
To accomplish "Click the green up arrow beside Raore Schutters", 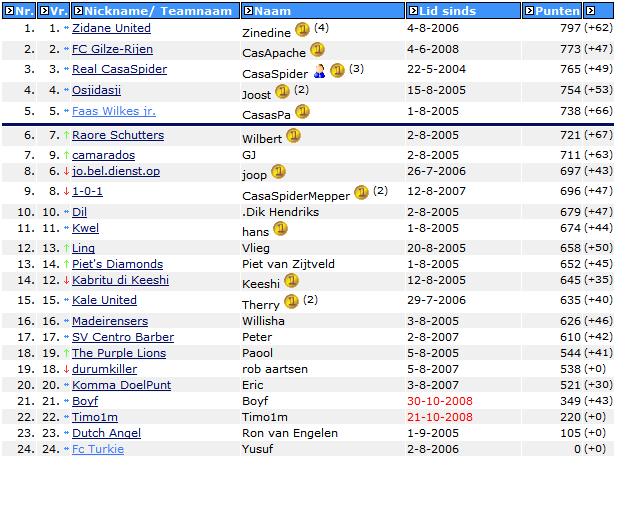I will click(x=66, y=136).
